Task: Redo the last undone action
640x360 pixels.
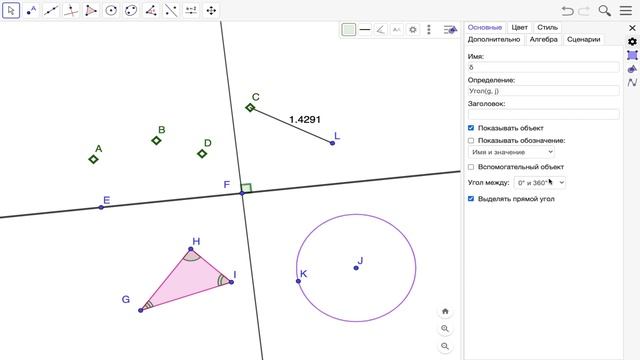Action: 584,11
